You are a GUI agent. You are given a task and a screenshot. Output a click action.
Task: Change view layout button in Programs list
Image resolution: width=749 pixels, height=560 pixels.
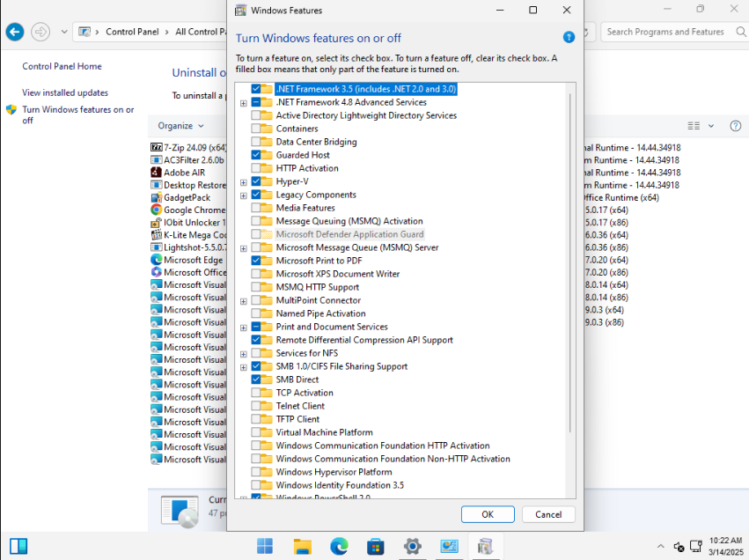pyautogui.click(x=694, y=126)
